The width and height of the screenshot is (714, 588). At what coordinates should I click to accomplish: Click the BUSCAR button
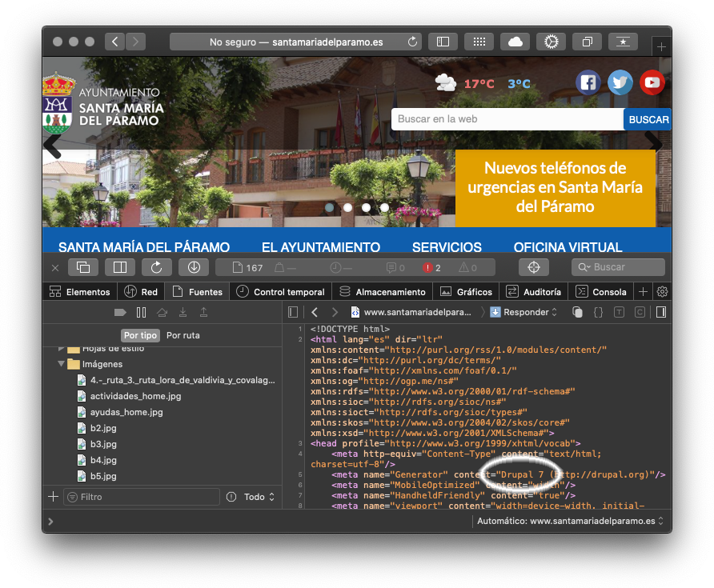648,119
